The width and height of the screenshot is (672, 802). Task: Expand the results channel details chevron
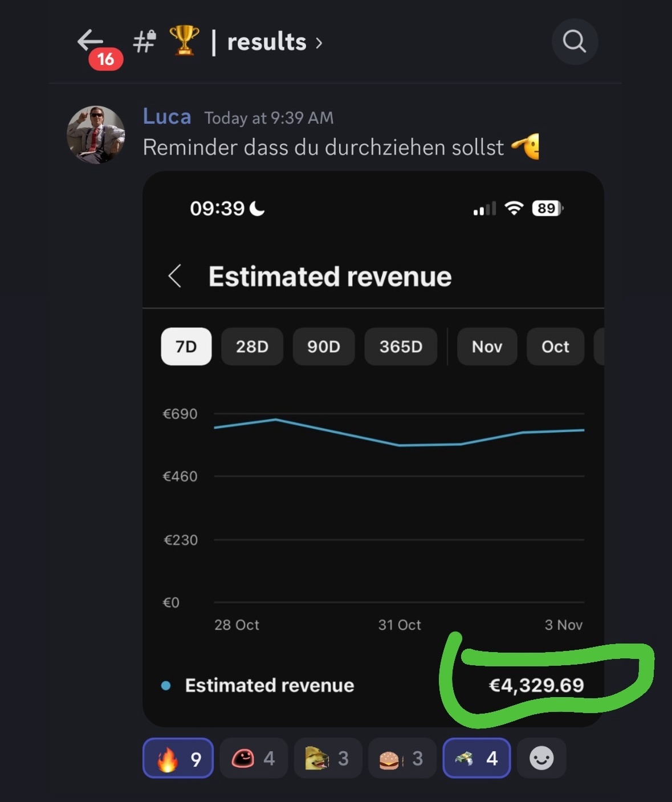point(319,43)
